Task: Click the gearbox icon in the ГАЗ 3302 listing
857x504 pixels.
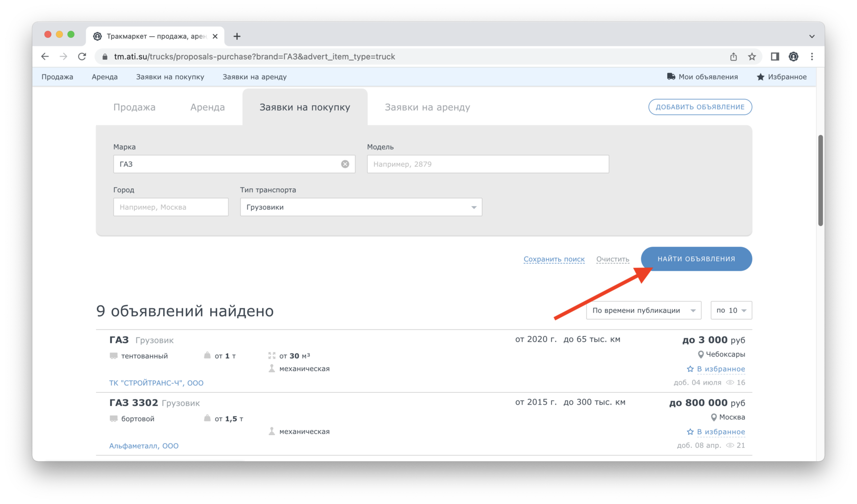Action: point(272,431)
